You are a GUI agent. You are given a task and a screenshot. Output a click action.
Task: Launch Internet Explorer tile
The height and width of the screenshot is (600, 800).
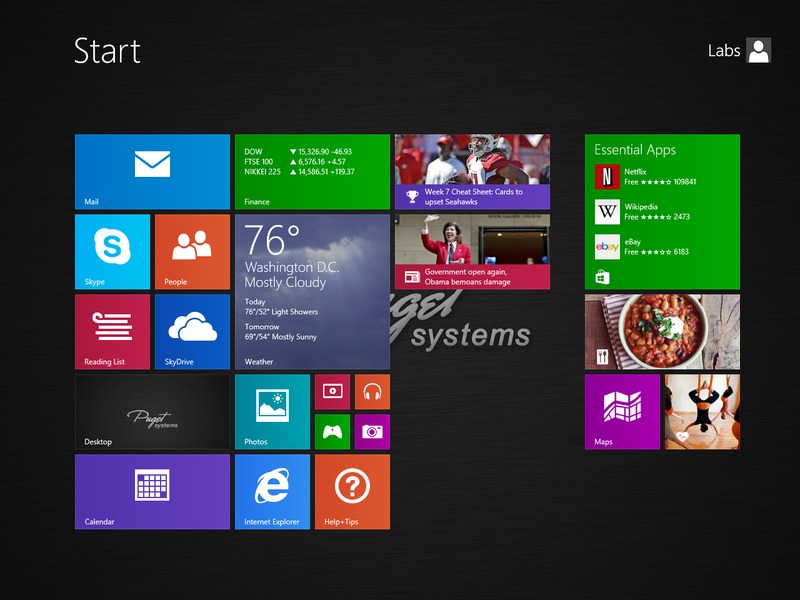coord(272,491)
